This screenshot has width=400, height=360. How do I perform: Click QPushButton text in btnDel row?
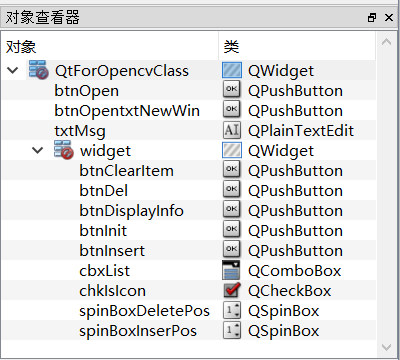(295, 191)
